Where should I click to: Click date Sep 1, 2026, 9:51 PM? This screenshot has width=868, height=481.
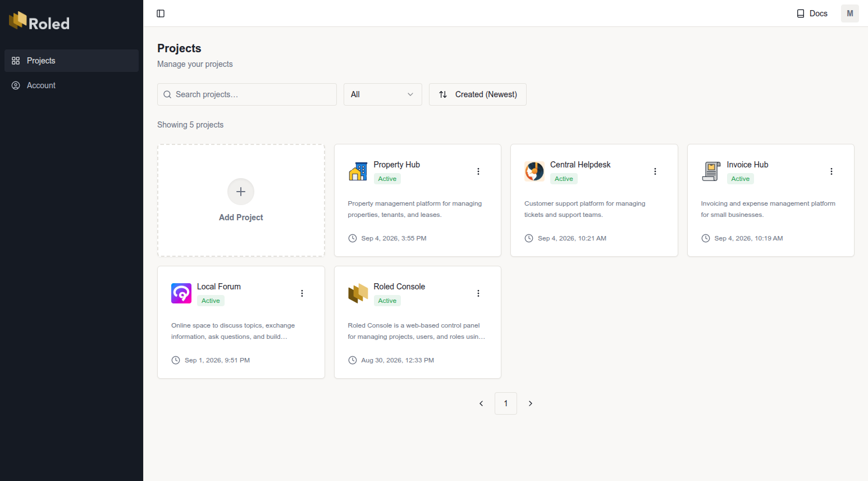[217, 360]
